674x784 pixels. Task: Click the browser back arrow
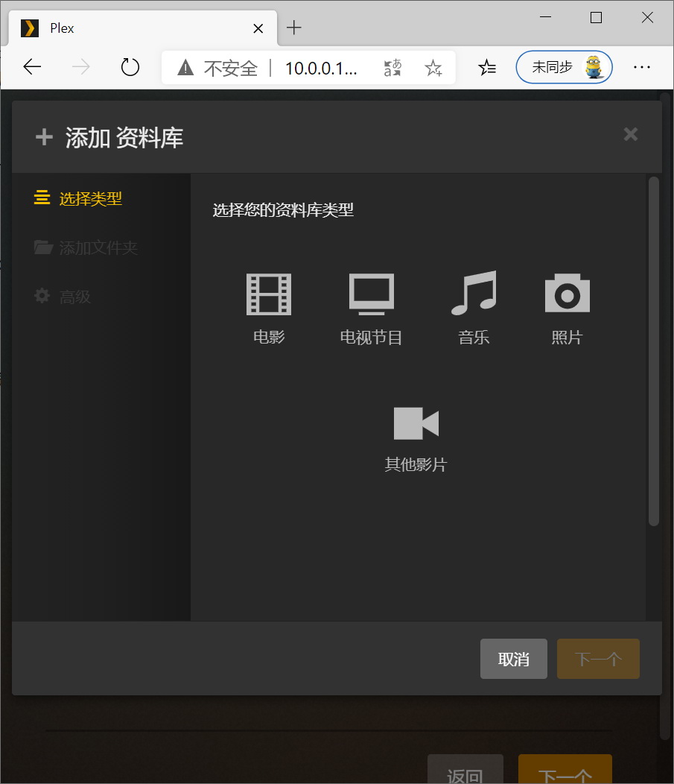click(x=32, y=67)
